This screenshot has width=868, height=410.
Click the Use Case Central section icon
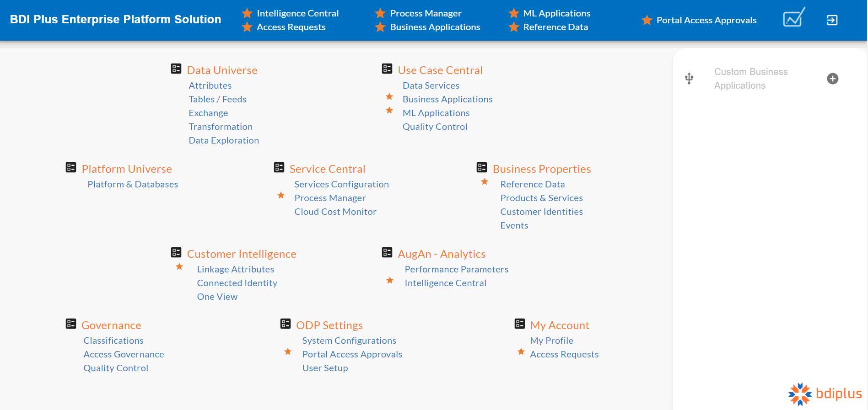[387, 69]
